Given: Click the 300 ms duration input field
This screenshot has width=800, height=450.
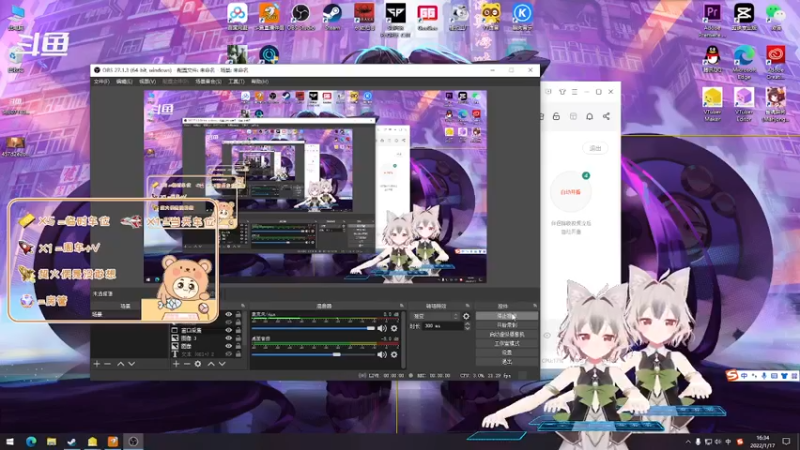Looking at the screenshot, I should click(443, 326).
